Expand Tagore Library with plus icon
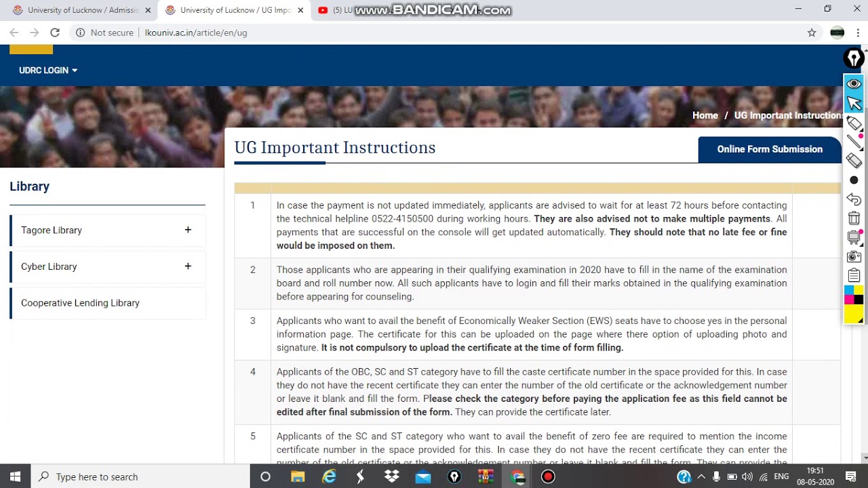 [x=188, y=230]
